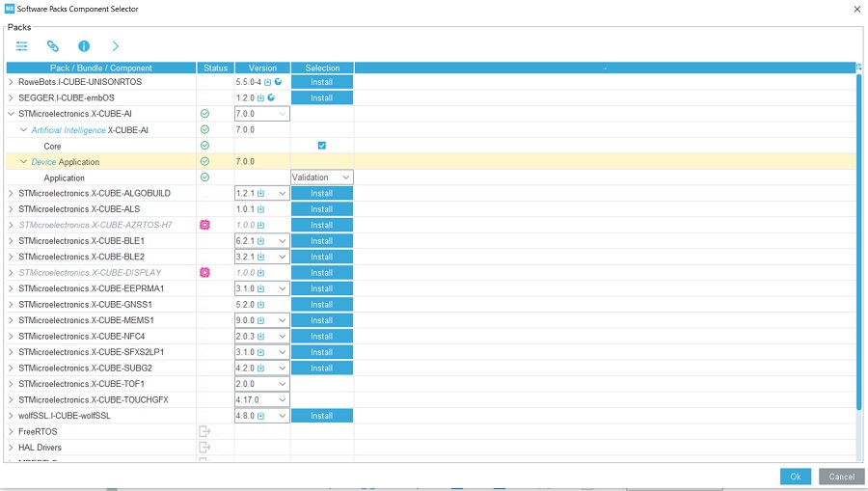Click the vertical scrollbar of the packs list
This screenshot has height=491, width=868.
coord(859,243)
